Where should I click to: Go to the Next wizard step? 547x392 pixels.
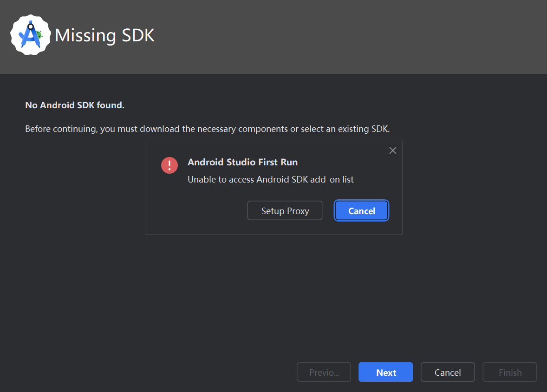tap(386, 372)
